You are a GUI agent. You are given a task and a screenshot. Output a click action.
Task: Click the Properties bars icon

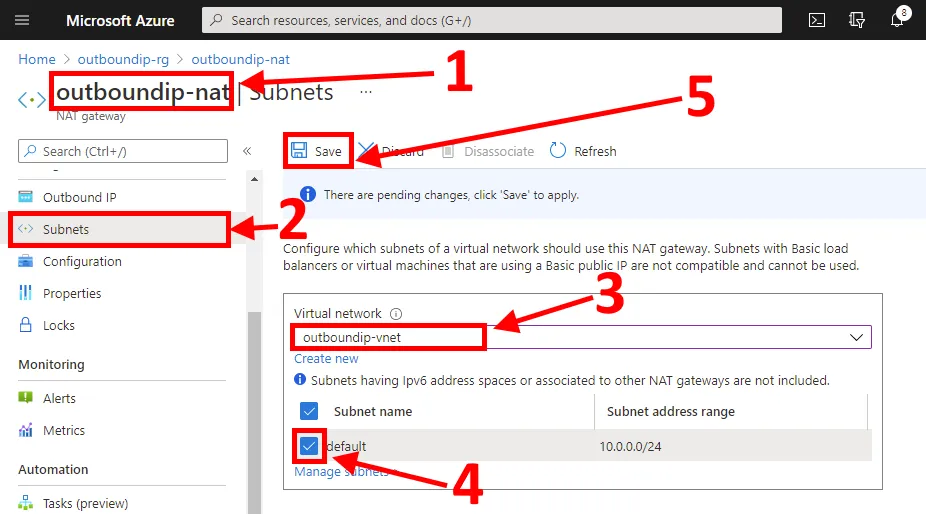click(25, 292)
